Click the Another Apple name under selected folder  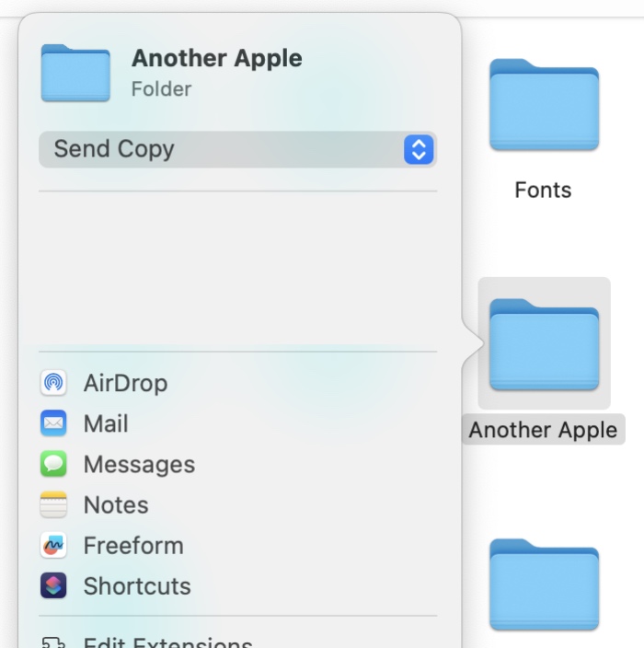click(x=543, y=430)
